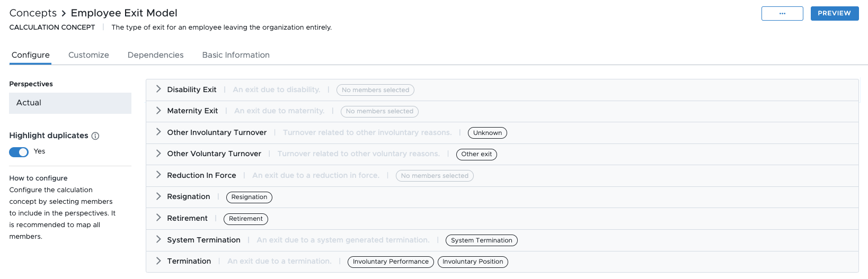Turn off the Highlight duplicates toggle
Image resolution: width=868 pixels, height=279 pixels.
(x=19, y=152)
